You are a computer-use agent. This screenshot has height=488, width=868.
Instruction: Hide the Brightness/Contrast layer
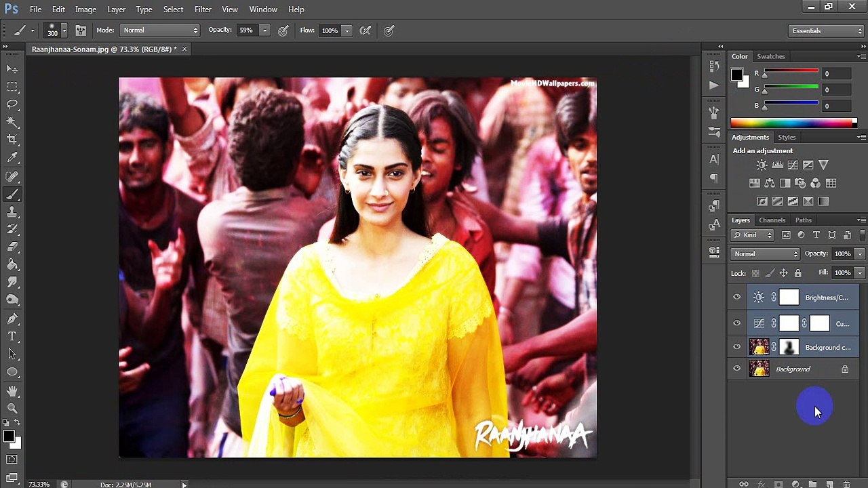point(737,297)
